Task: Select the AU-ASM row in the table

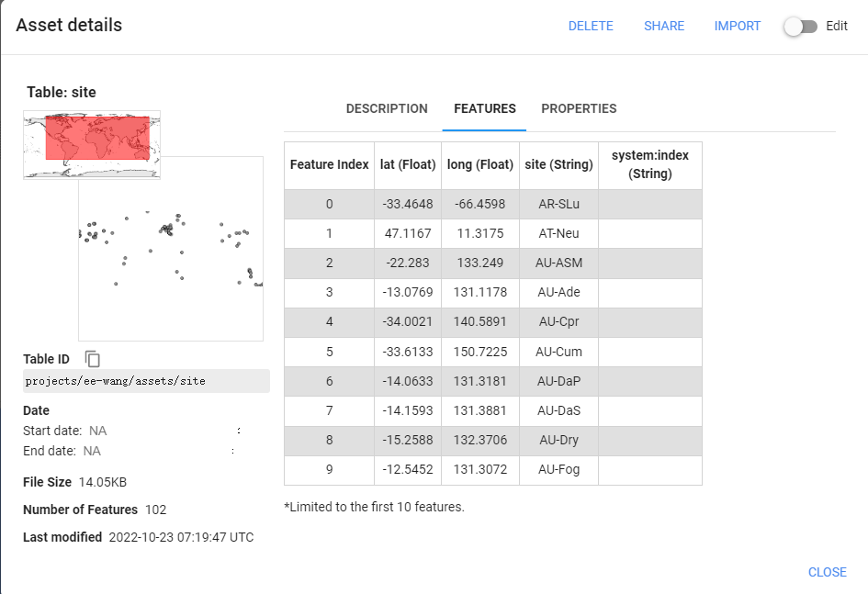Action: point(494,263)
